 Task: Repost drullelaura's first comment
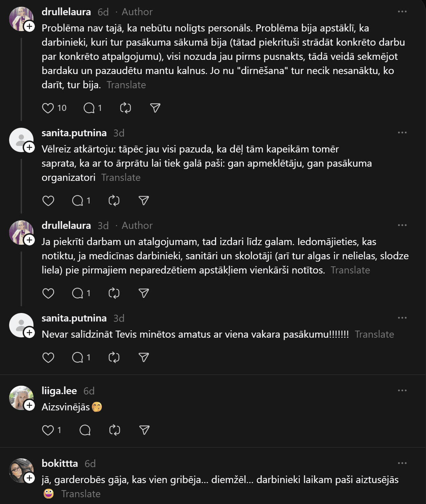pos(126,108)
